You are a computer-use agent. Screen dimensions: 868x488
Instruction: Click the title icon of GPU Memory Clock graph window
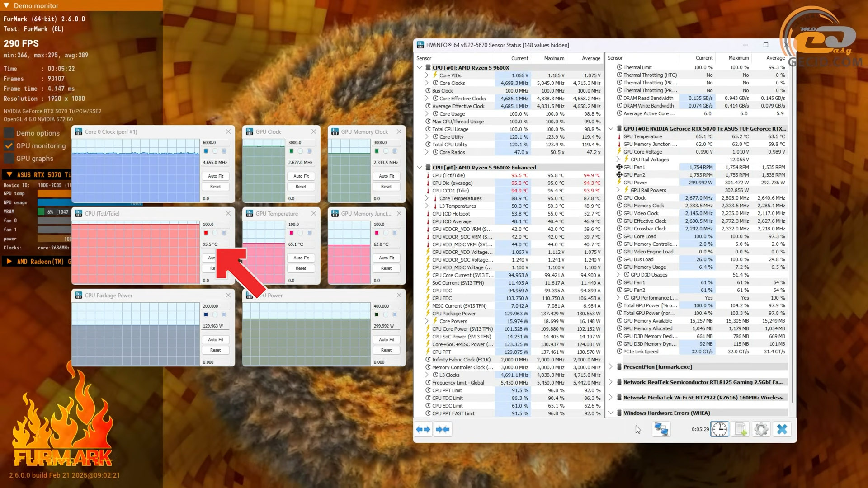point(335,131)
